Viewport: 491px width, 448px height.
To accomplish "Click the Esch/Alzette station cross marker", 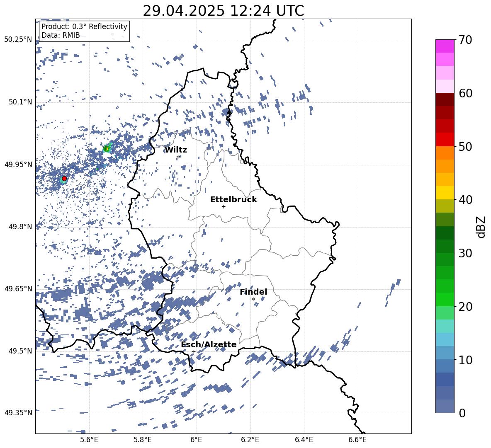I will 194,351.
